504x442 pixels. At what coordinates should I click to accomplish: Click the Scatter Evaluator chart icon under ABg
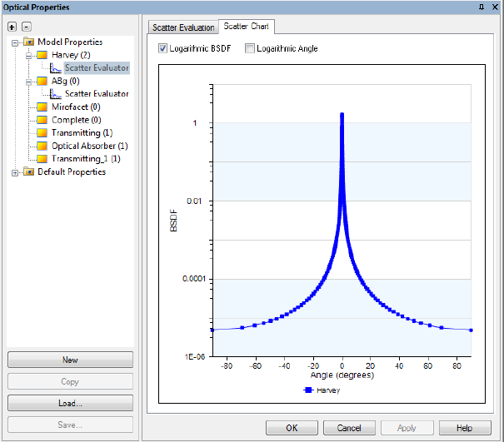[56, 94]
